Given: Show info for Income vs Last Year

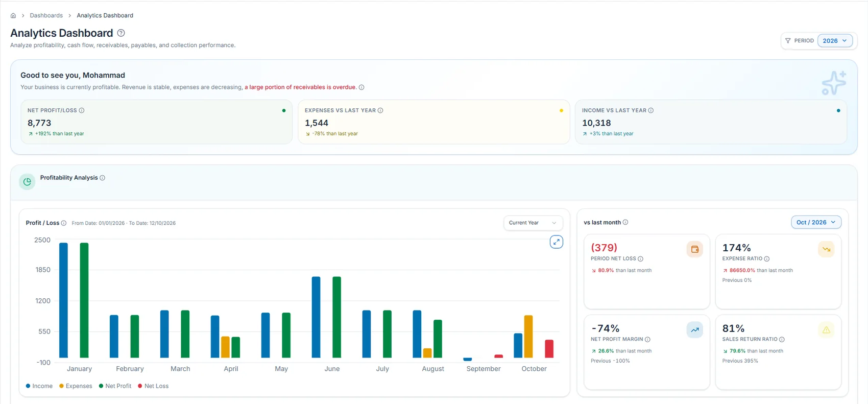Looking at the screenshot, I should (x=651, y=110).
